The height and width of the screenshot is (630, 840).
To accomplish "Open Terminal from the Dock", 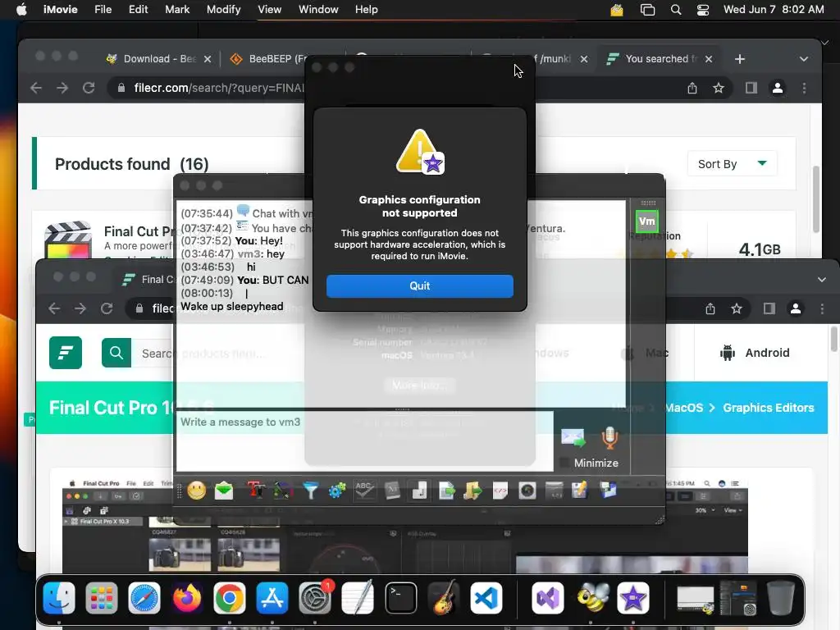I will click(400, 598).
